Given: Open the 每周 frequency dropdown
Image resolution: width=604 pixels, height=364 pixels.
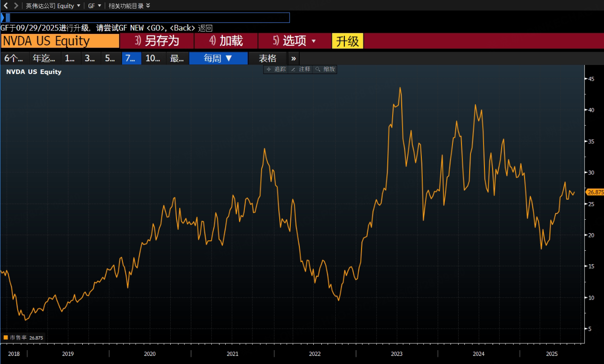Looking at the screenshot, I should [x=219, y=58].
